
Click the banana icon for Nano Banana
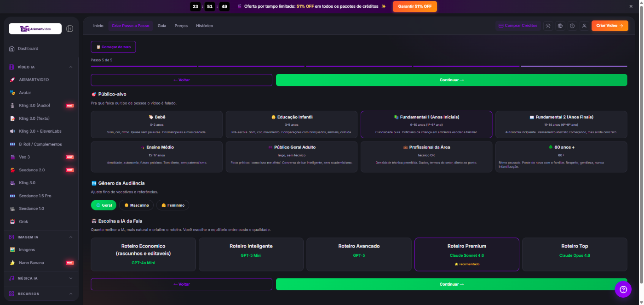[x=13, y=263]
